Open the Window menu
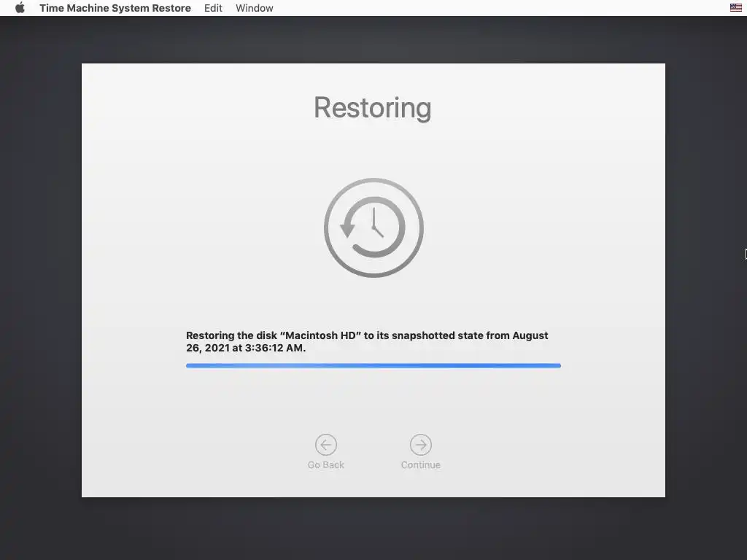 (255, 8)
